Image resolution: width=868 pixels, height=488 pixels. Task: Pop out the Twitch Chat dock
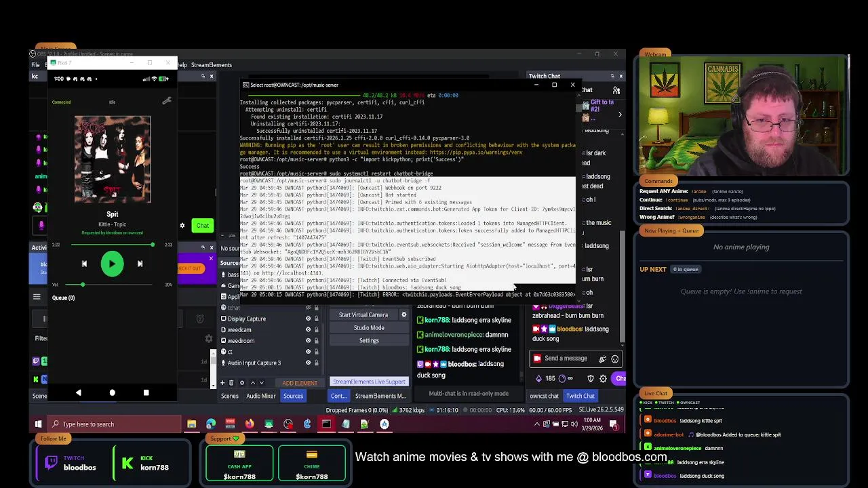point(612,76)
